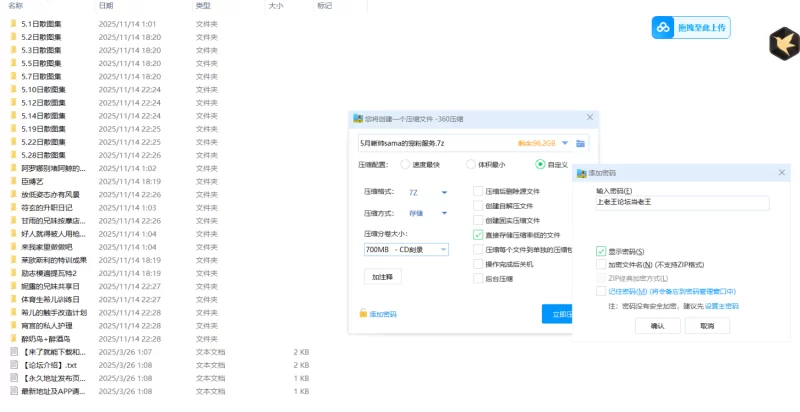Uncheck the 显示密码 checkbox
Image resolution: width=800 pixels, height=412 pixels.
(x=600, y=251)
